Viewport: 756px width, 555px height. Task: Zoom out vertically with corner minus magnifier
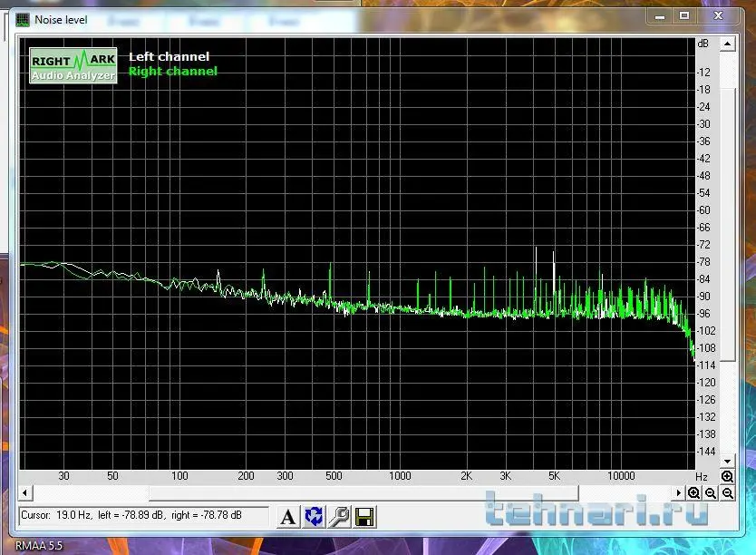click(728, 493)
